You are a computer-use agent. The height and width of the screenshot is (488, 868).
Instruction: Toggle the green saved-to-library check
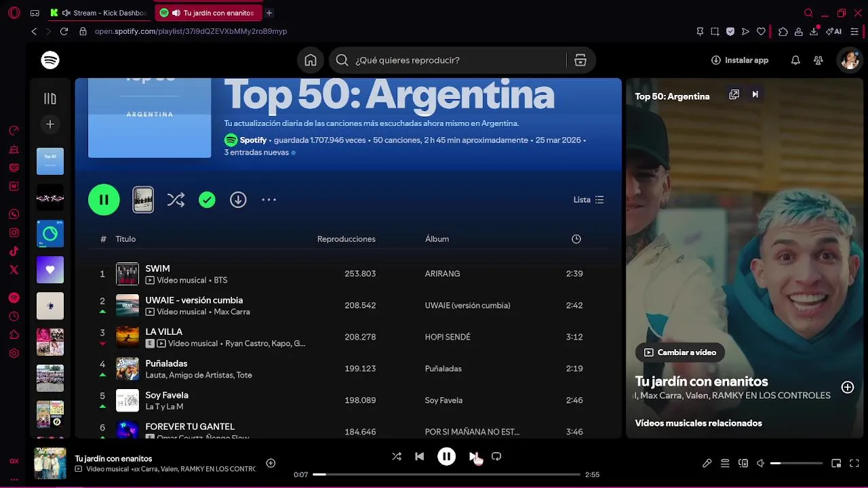click(x=207, y=199)
